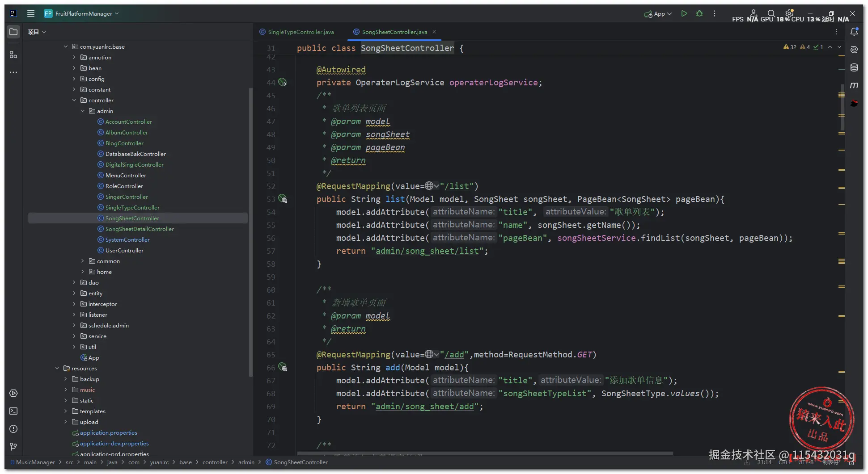Open AccountController in project tree

tap(129, 122)
